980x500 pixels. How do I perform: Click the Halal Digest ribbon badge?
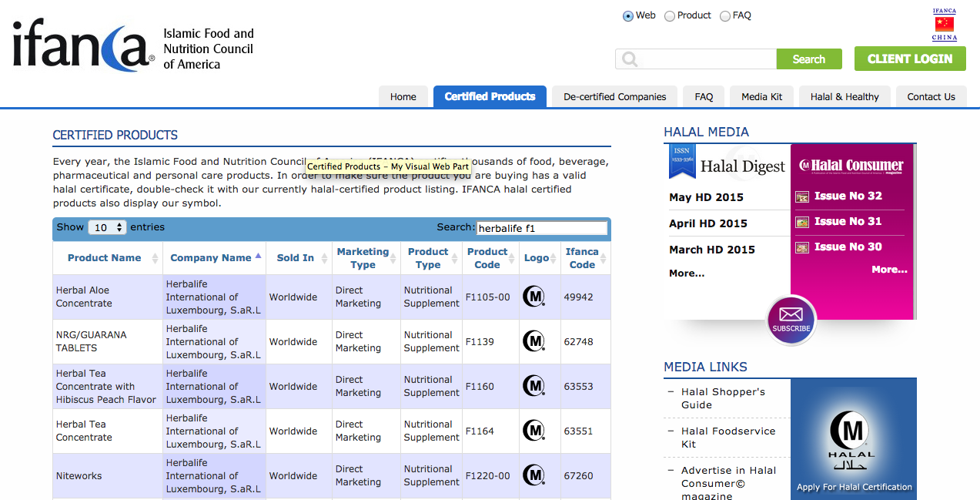682,161
